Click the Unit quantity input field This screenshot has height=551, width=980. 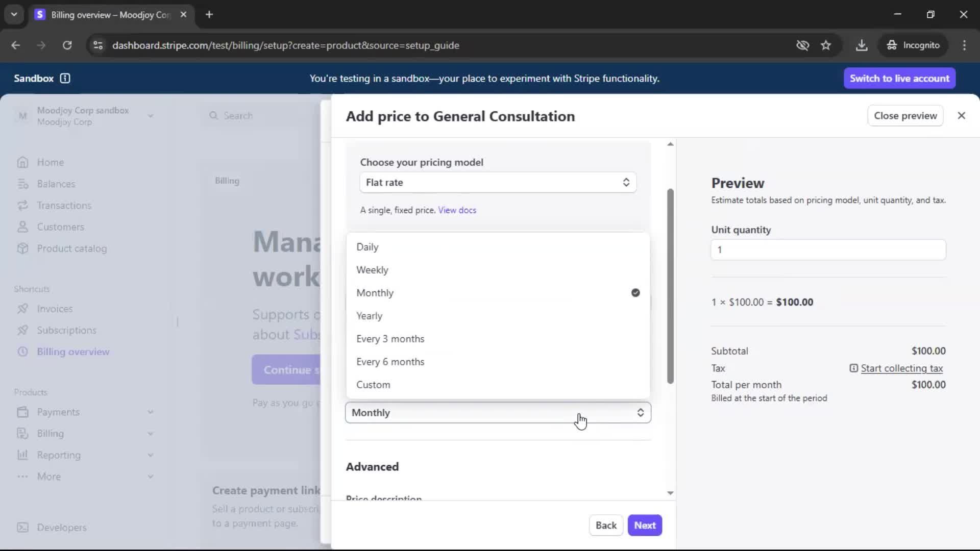tap(828, 250)
